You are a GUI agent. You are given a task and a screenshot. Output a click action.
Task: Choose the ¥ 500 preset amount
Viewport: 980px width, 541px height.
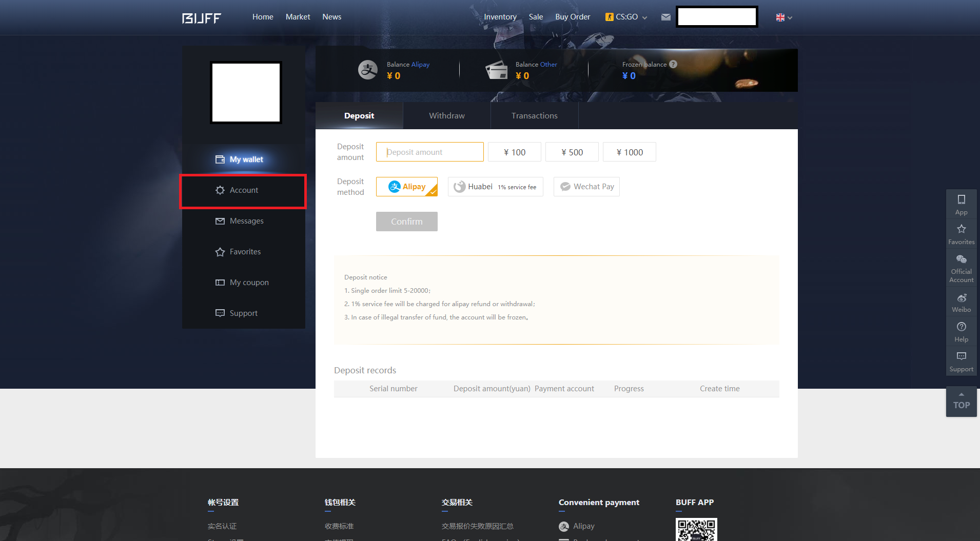click(572, 152)
